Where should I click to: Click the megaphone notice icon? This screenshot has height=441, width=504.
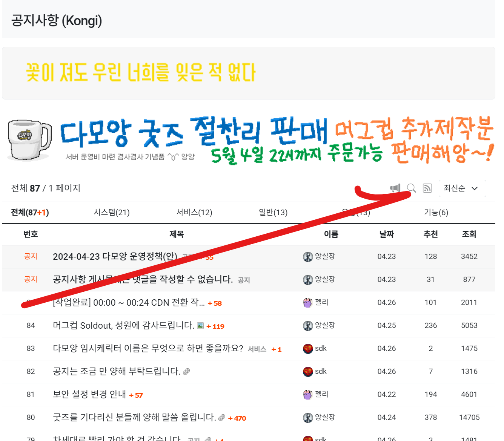point(395,188)
